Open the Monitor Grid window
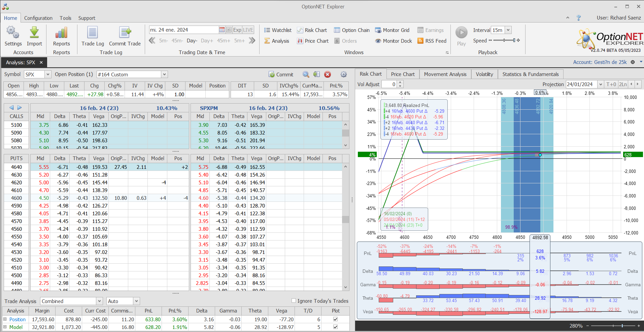The image size is (644, 332). (392, 30)
